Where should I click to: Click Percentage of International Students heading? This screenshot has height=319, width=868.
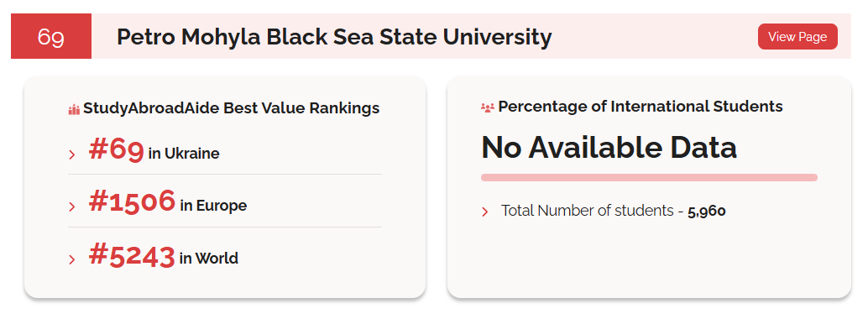pos(641,107)
